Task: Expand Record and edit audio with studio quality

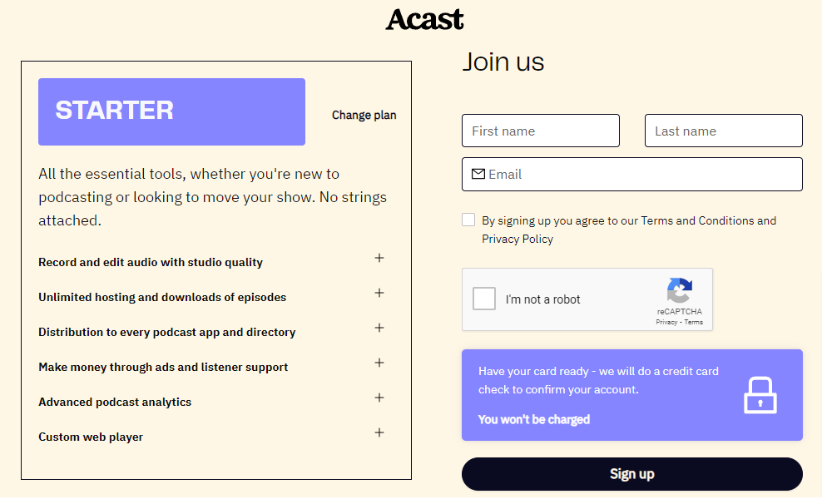Action: pyautogui.click(x=379, y=258)
